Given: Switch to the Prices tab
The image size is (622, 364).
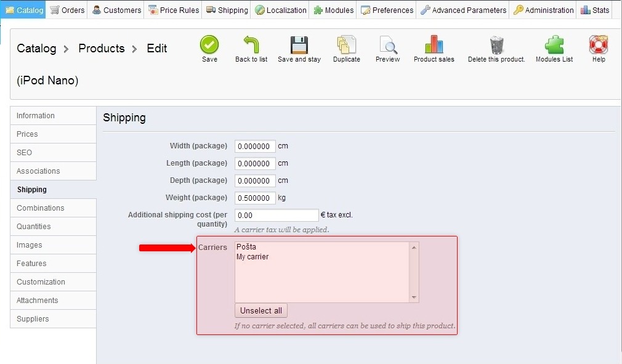Looking at the screenshot, I should tap(53, 134).
